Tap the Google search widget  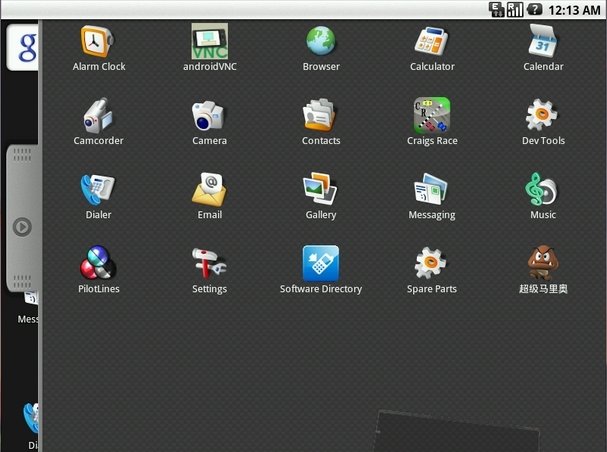23,47
